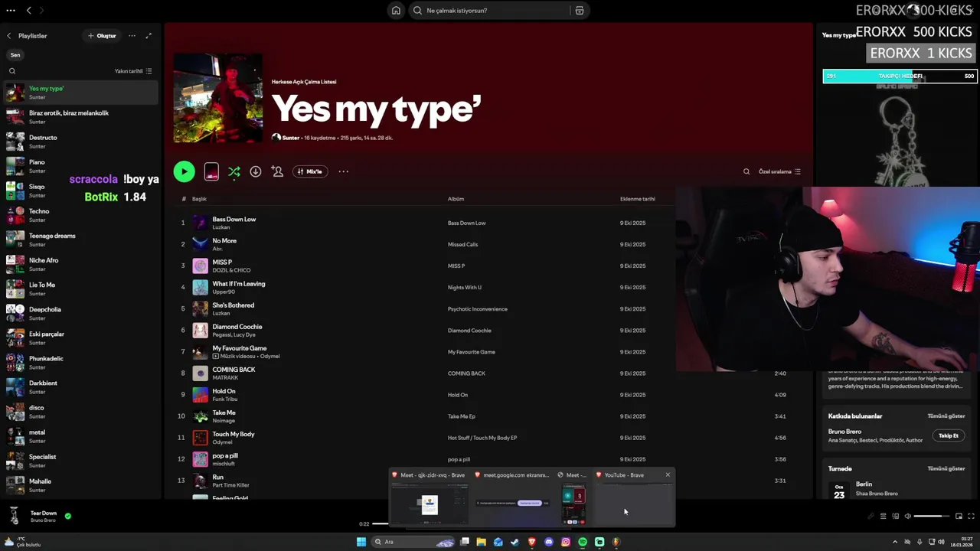
Task: Focus the 'Ne çalmak istiyorsun?' search field
Action: (x=490, y=11)
